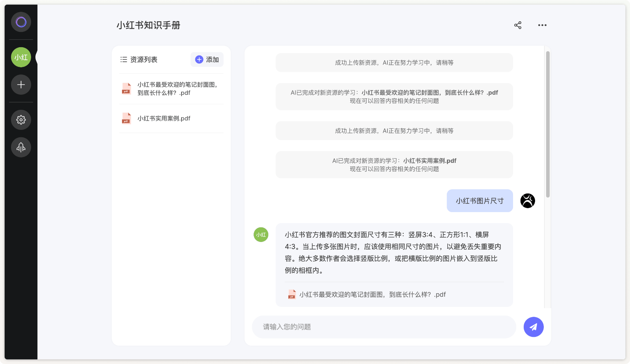Screen dimensions: 630x364
Task: Click the black user avatar in chat
Action: click(x=528, y=201)
